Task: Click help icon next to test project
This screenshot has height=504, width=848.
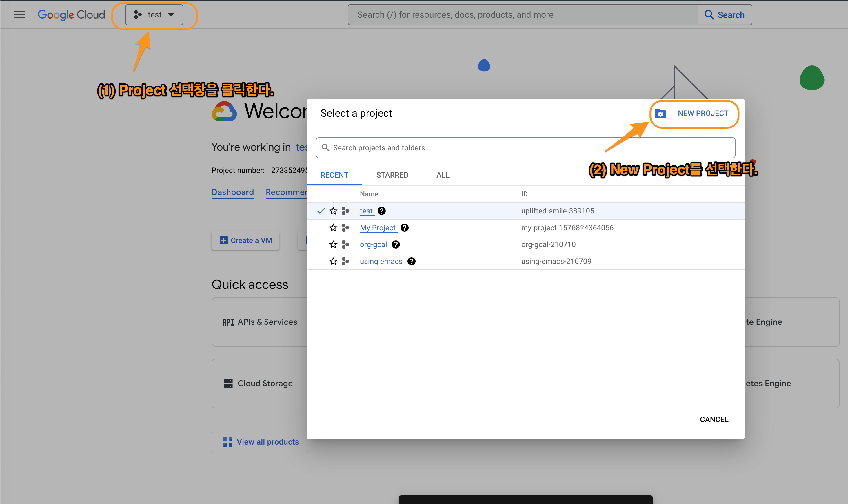Action: tap(381, 211)
